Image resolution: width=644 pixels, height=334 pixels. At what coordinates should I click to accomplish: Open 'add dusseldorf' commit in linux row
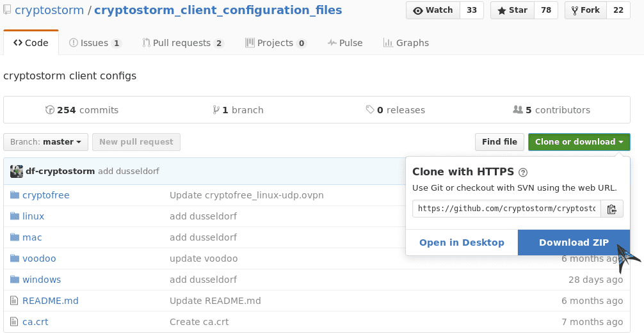(x=204, y=216)
